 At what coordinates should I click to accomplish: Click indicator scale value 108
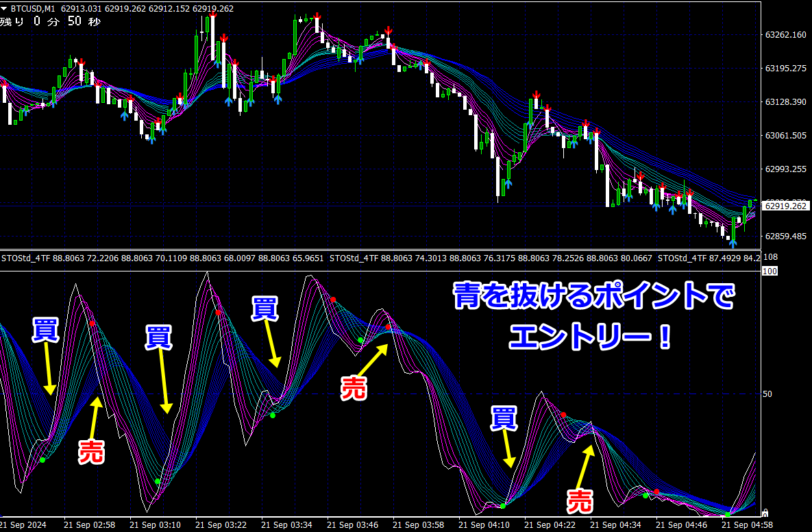click(770, 258)
